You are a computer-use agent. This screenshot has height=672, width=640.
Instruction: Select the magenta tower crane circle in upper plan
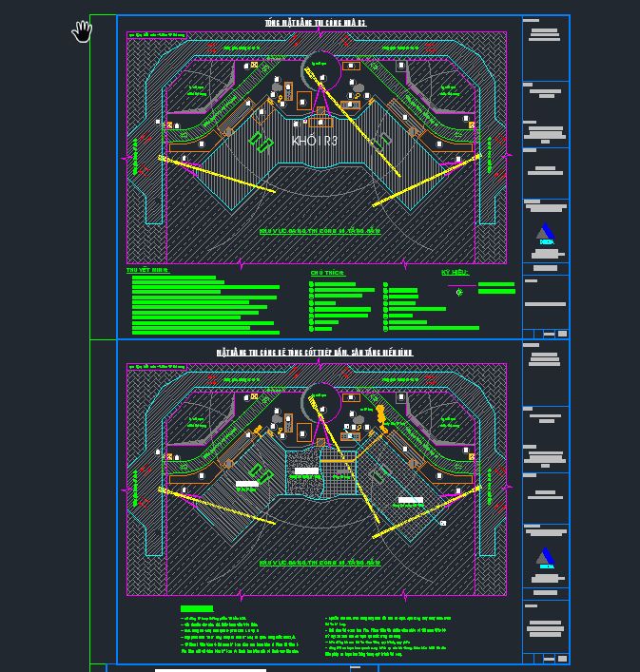coord(321,69)
